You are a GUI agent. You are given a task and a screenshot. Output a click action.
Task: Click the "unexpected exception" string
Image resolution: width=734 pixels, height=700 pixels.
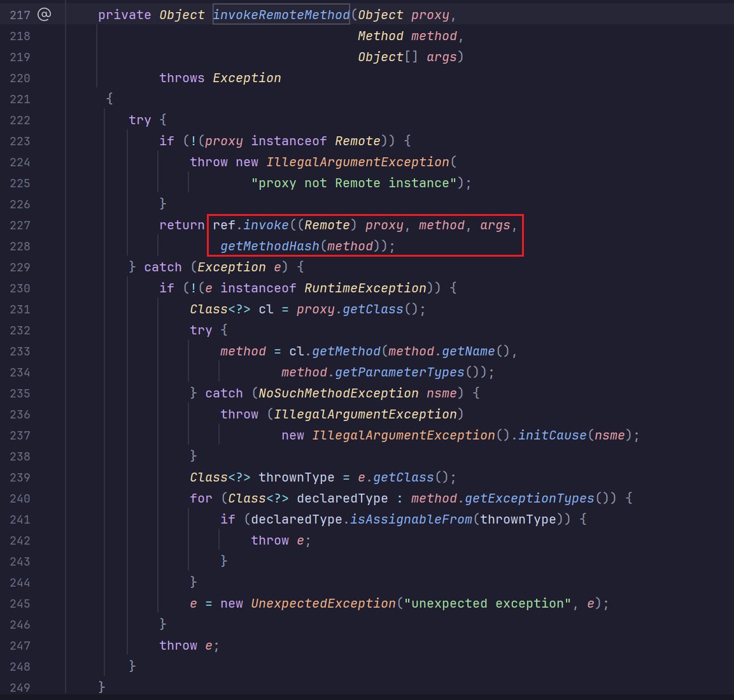tap(487, 604)
